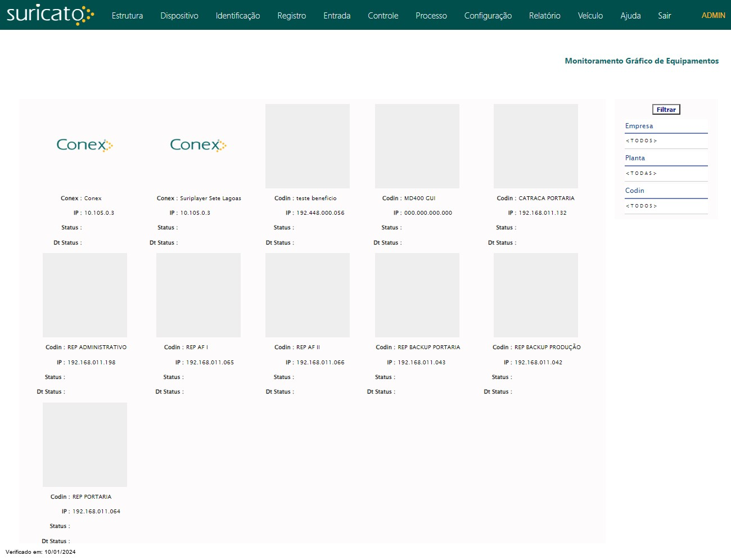This screenshot has height=560, width=731.
Task: Open the Entrada menu
Action: 337,16
